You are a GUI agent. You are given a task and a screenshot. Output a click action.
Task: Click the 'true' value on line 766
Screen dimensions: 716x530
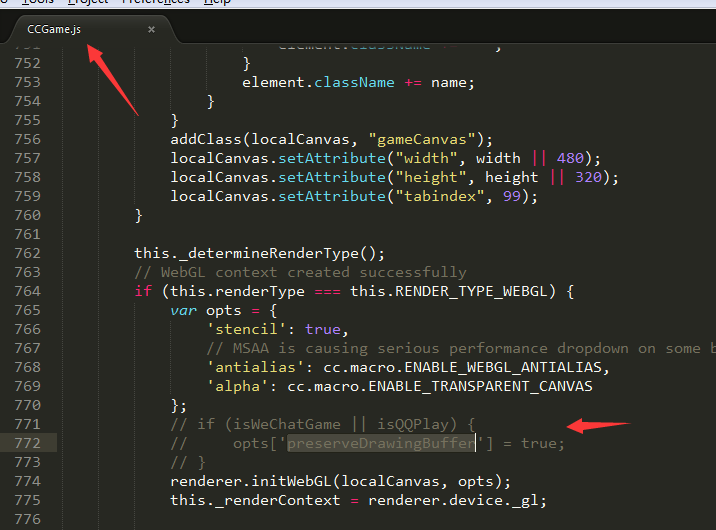coord(323,329)
